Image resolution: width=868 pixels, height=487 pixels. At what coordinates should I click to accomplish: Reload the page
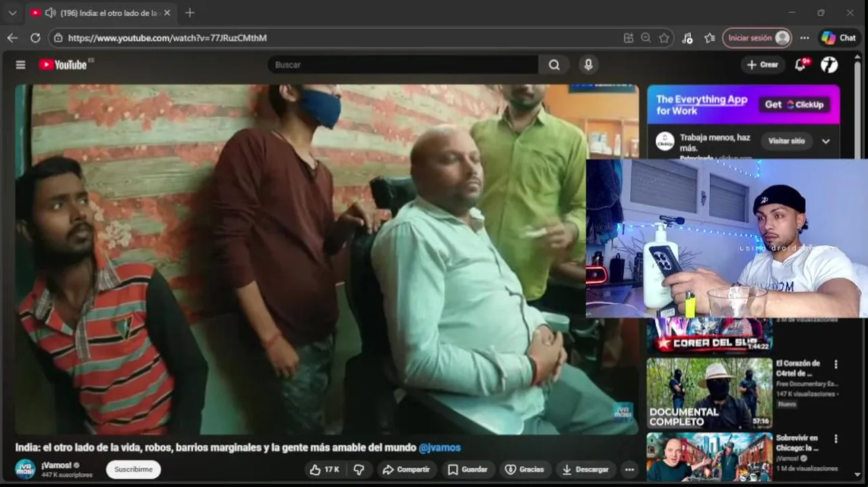tap(35, 38)
